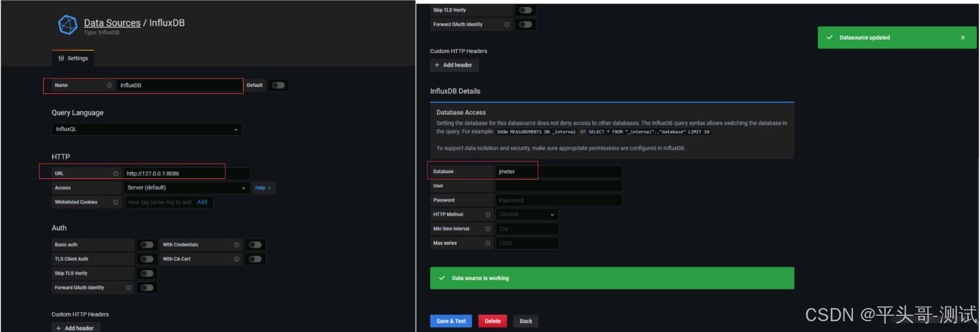Image resolution: width=980 pixels, height=332 pixels.
Task: Enable the With CA Cert toggle
Action: pyautogui.click(x=255, y=259)
